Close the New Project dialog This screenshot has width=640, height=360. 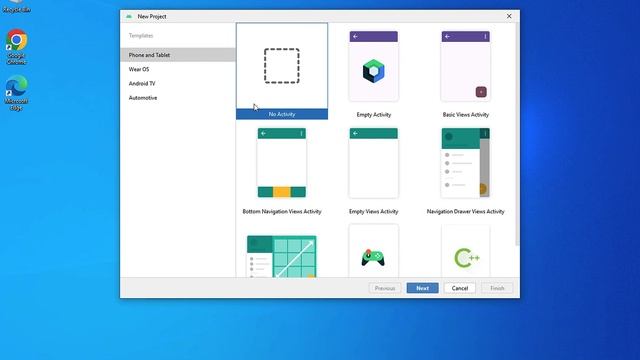point(509,16)
